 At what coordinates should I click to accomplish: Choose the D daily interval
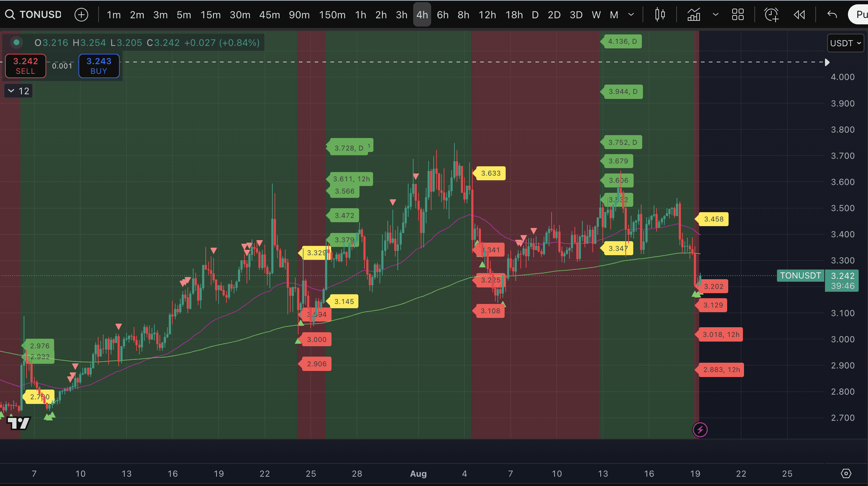point(535,15)
